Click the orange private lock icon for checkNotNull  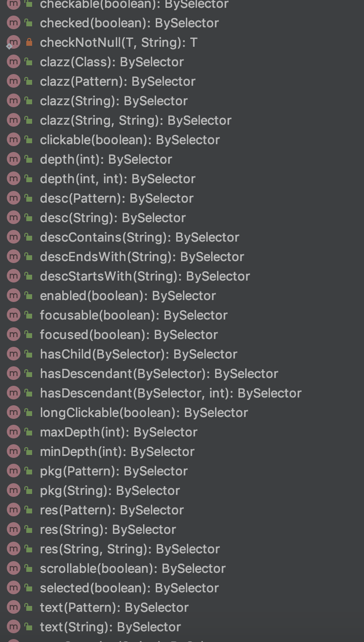pos(29,42)
